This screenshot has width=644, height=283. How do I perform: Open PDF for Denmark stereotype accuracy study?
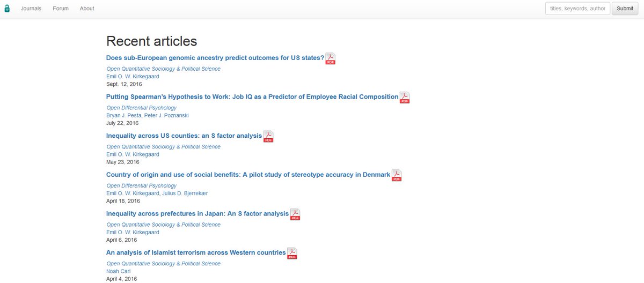pos(397,175)
